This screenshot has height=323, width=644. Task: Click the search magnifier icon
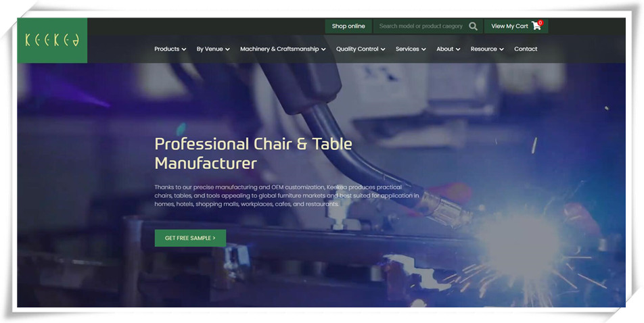(x=473, y=26)
